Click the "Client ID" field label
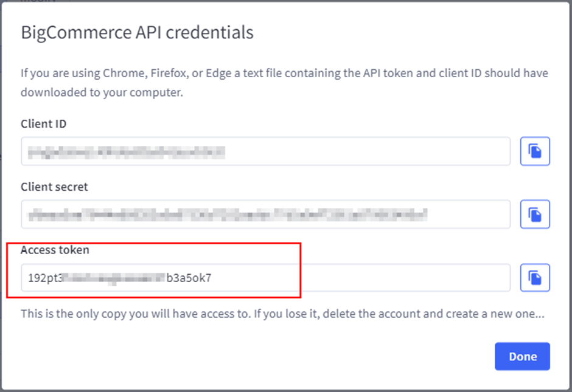572x392 pixels. pyautogui.click(x=44, y=124)
